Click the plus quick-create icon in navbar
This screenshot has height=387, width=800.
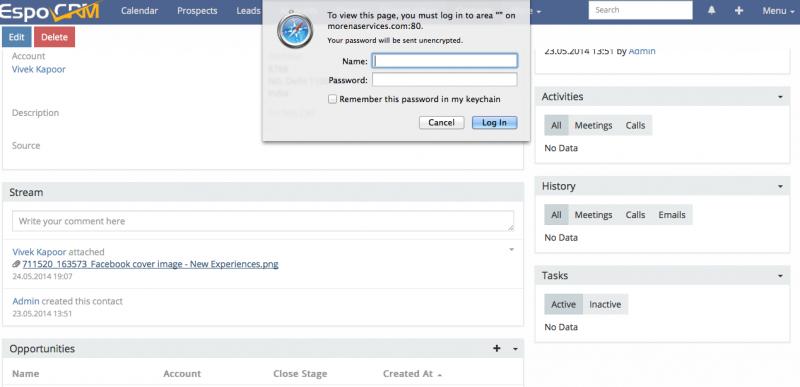(x=739, y=10)
